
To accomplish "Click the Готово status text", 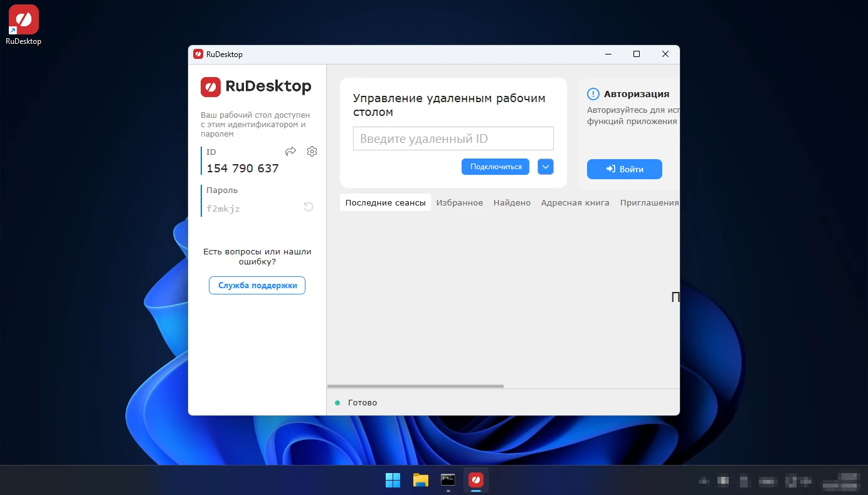I will click(363, 402).
